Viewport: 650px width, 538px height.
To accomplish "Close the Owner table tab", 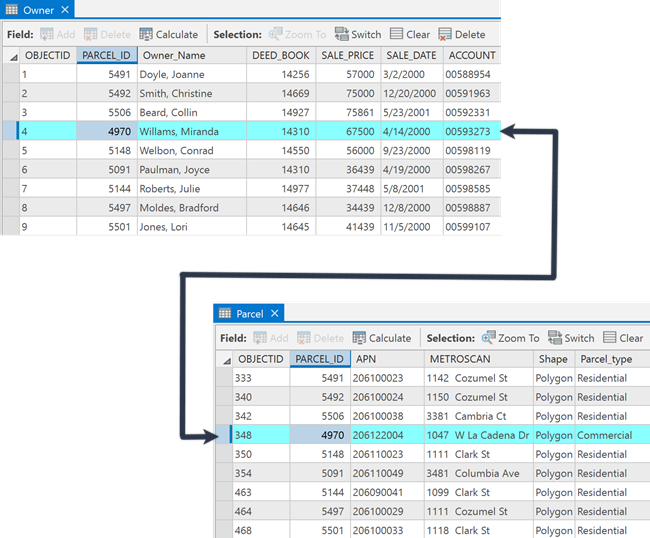I will point(65,10).
